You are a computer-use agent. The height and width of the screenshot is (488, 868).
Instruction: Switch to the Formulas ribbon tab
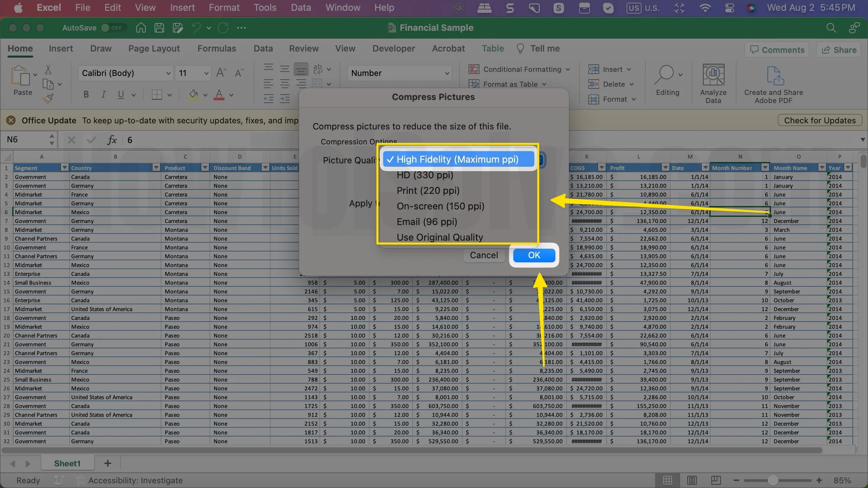coord(217,48)
